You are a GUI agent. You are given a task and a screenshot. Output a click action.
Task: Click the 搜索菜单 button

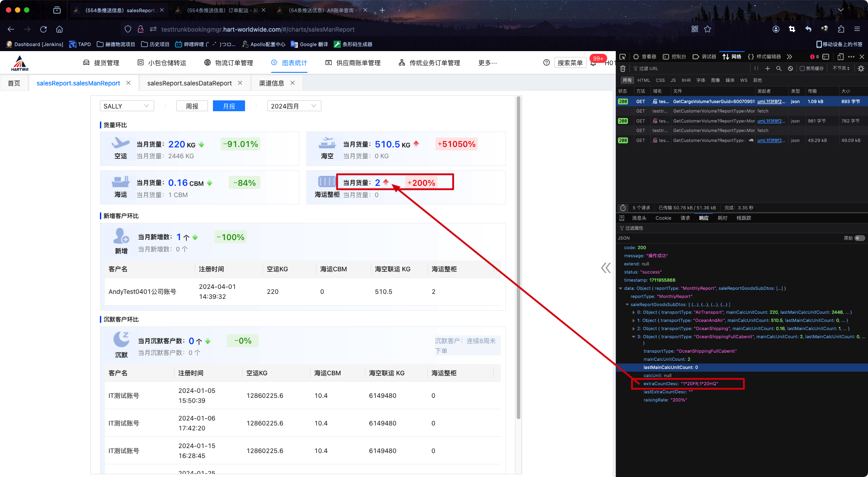[570, 63]
